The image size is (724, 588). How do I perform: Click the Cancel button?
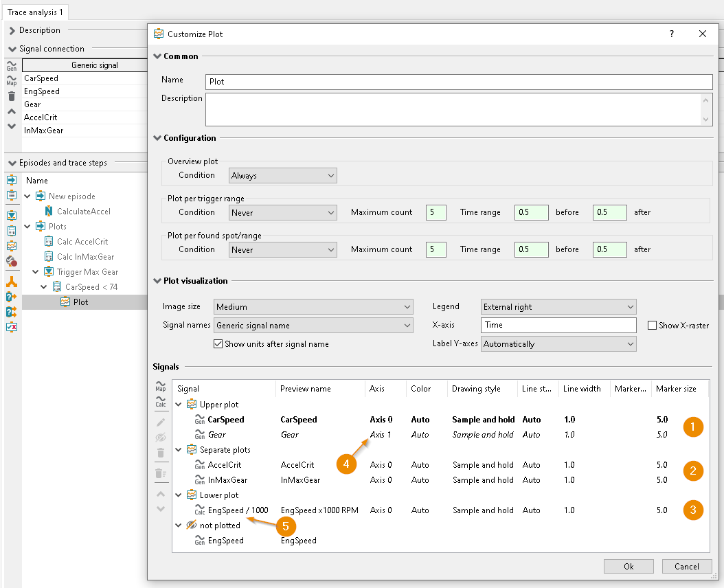coord(687,566)
